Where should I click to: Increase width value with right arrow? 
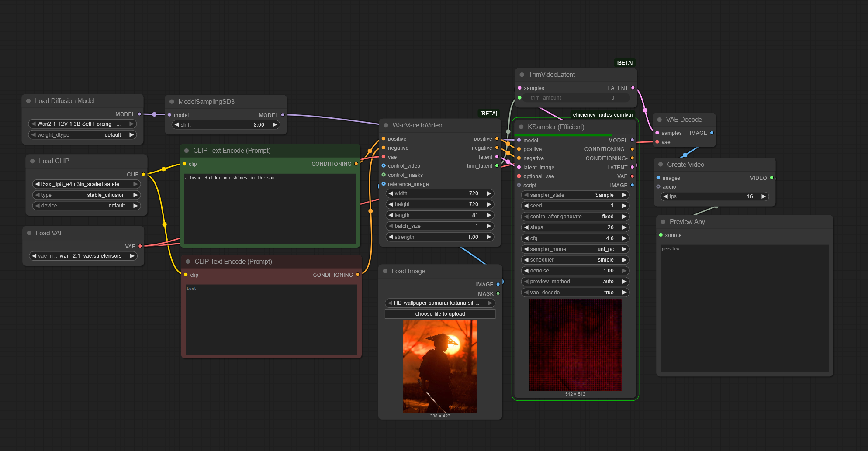489,193
